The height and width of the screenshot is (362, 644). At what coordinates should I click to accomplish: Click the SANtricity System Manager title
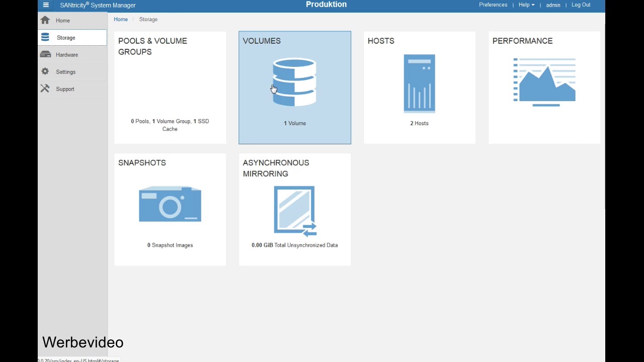coord(98,5)
